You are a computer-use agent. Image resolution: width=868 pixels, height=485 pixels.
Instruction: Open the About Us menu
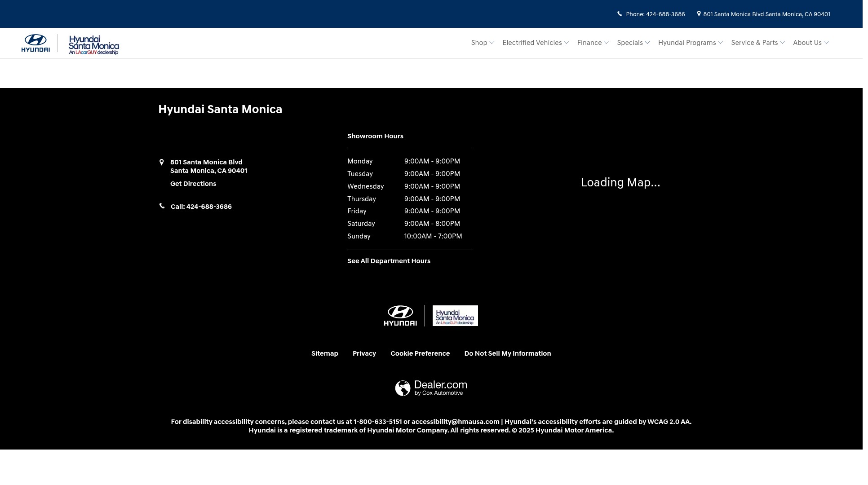(811, 43)
